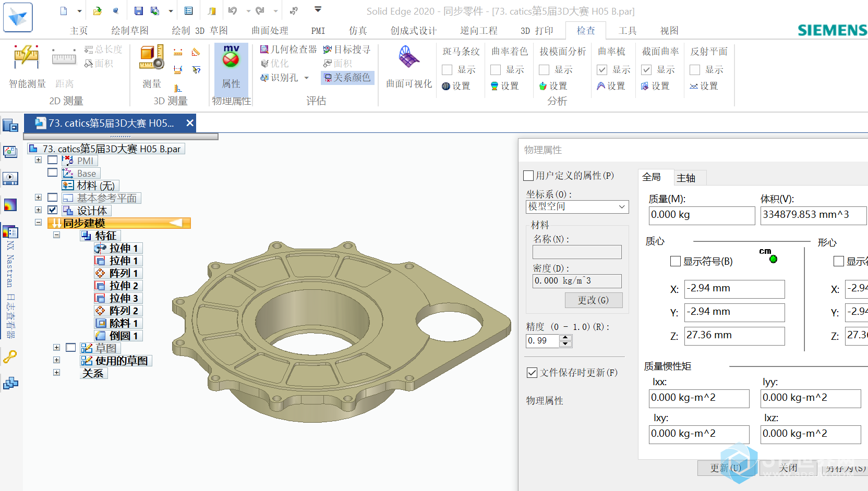This screenshot has height=491, width=868.
Task: Open 曲率着色 settings (设置)
Action: (x=504, y=86)
